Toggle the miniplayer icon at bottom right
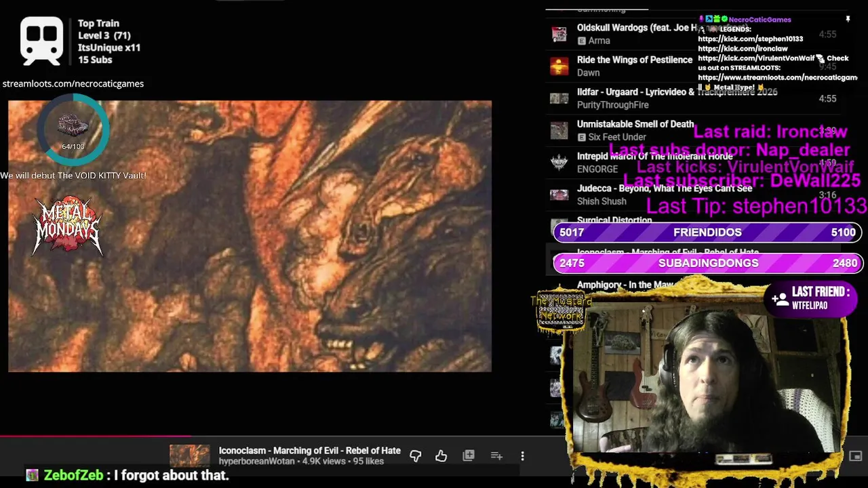 coord(856,456)
